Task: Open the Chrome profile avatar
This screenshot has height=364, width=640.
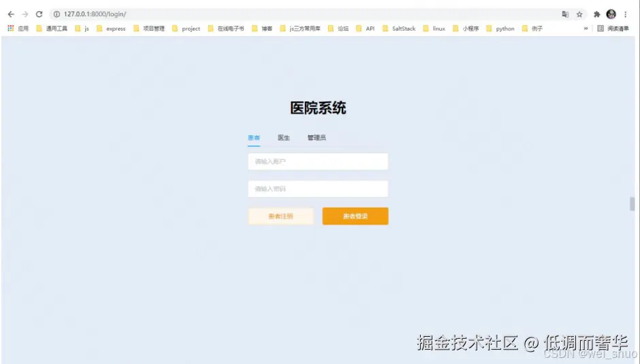Action: pos(611,14)
